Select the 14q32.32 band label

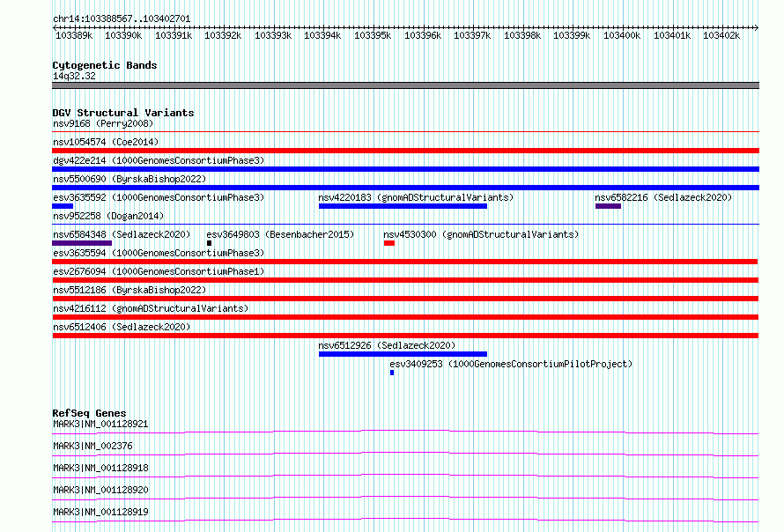(x=74, y=76)
